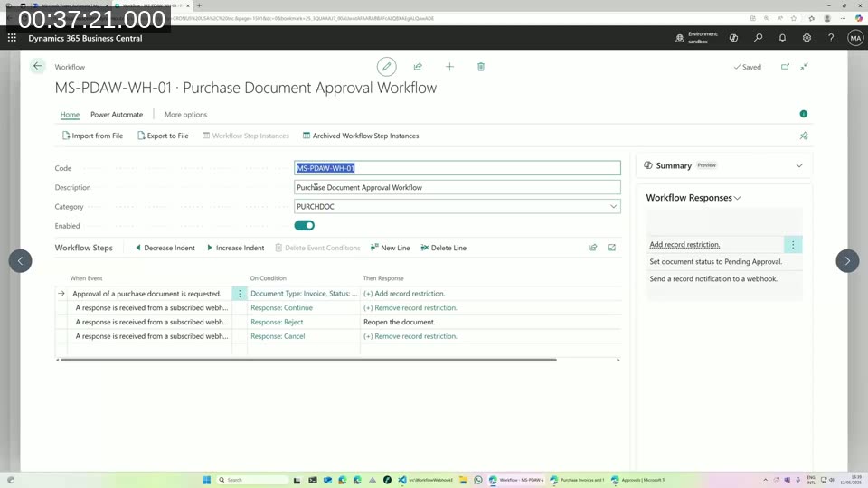Open options for Add record restriction

[793, 245]
